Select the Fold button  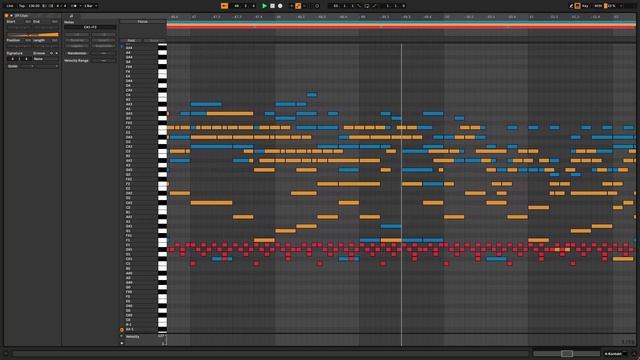click(131, 40)
